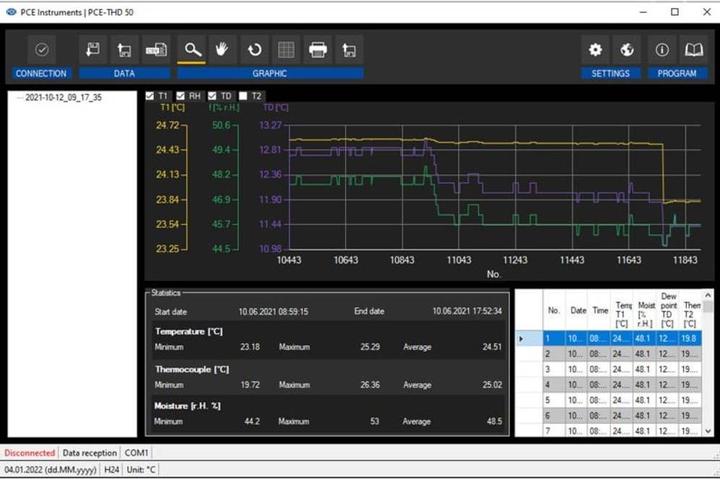The image size is (720, 479).
Task: Click the end date 10.06.2021 17:52:34
Action: 467,311
